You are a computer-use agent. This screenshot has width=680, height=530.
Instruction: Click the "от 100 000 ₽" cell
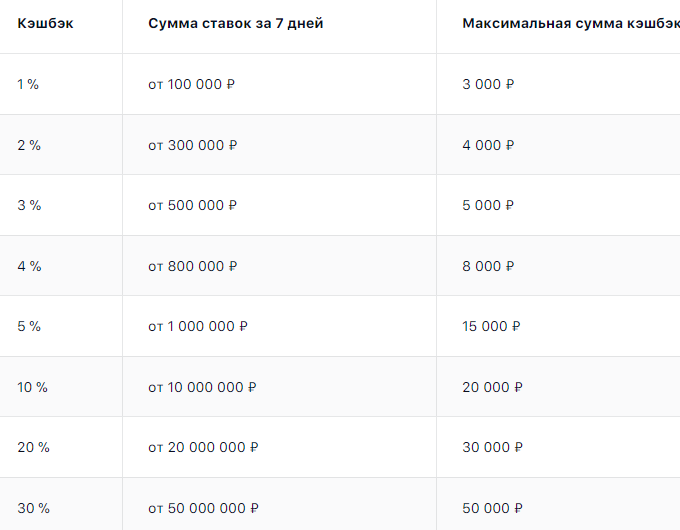pos(192,85)
